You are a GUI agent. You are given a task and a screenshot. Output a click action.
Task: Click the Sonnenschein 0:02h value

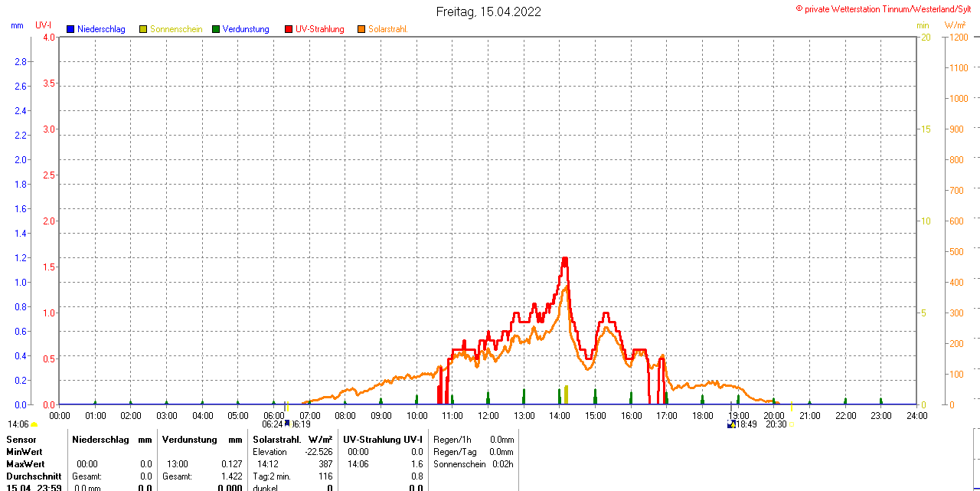click(x=502, y=464)
